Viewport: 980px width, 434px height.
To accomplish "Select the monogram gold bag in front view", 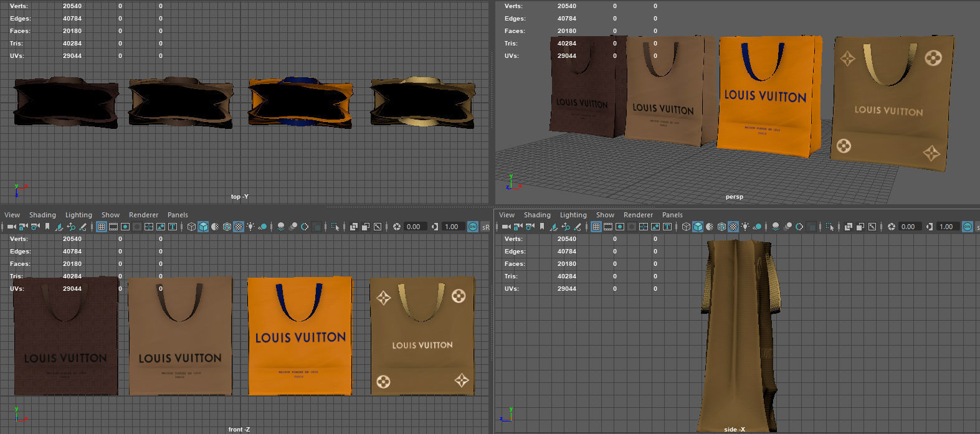I will pyautogui.click(x=422, y=336).
